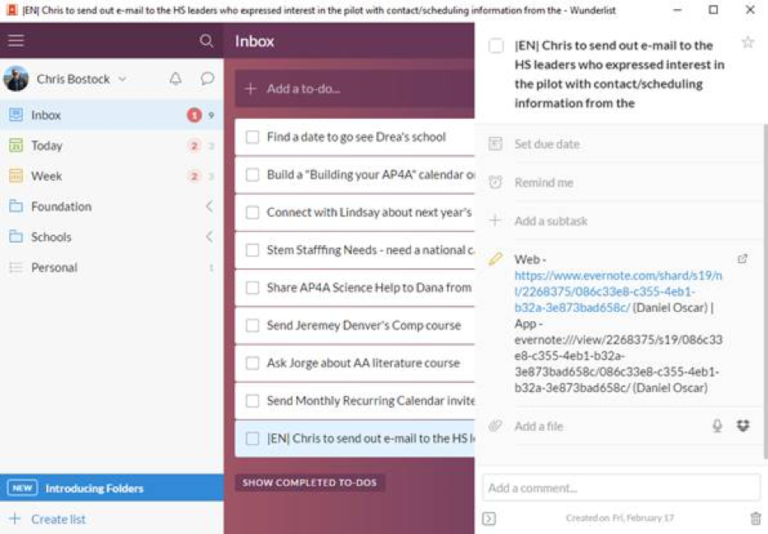Open the notifications bell
Screen dimensions: 768x534
[175, 78]
